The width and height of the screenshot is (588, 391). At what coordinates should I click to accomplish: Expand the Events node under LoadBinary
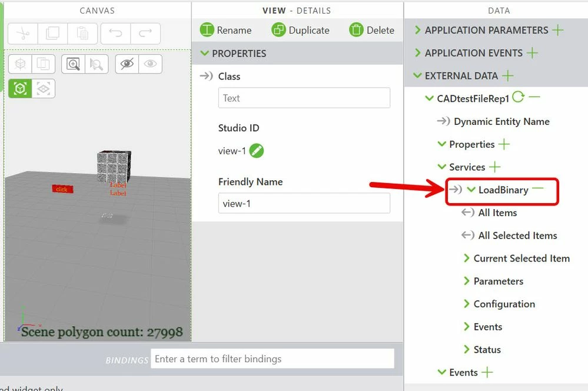pos(467,327)
